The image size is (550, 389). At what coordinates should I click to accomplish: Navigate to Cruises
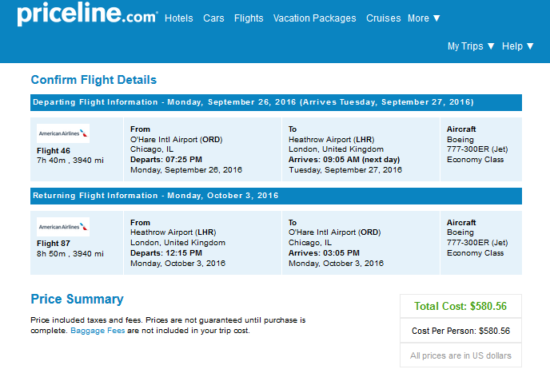383,18
